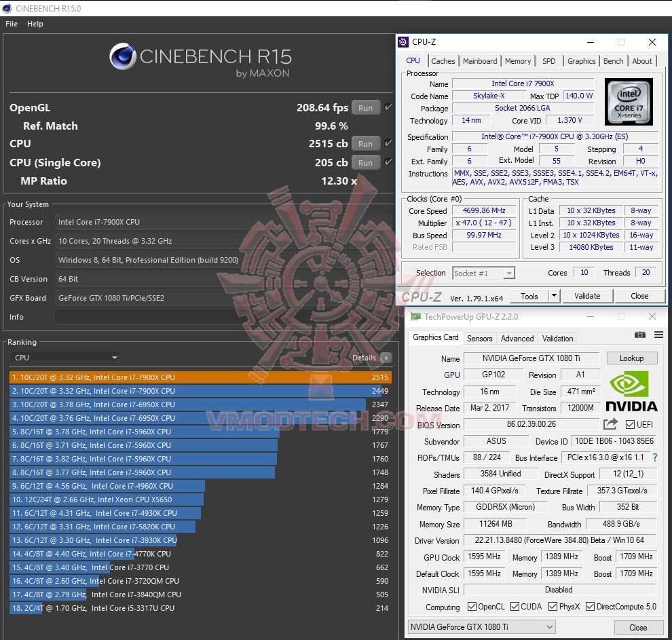Switch to the Caches tab in CPU-Z
This screenshot has height=640, width=672.
(x=443, y=61)
